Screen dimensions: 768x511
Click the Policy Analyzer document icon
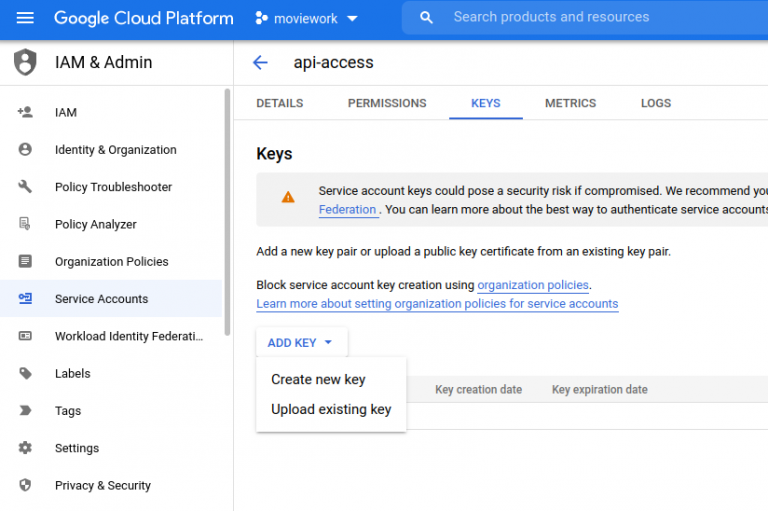point(25,224)
